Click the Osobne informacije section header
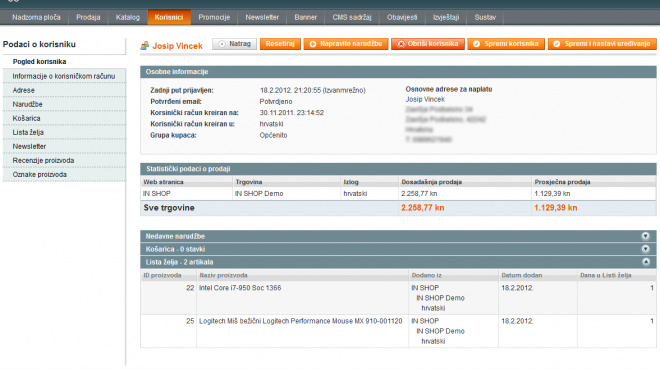The image size is (660, 370). pos(398,72)
